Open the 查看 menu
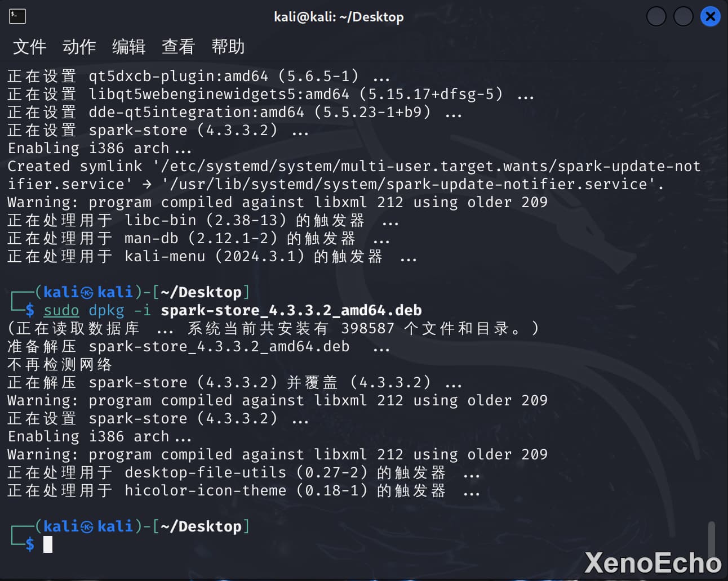The width and height of the screenshot is (728, 581). tap(178, 47)
